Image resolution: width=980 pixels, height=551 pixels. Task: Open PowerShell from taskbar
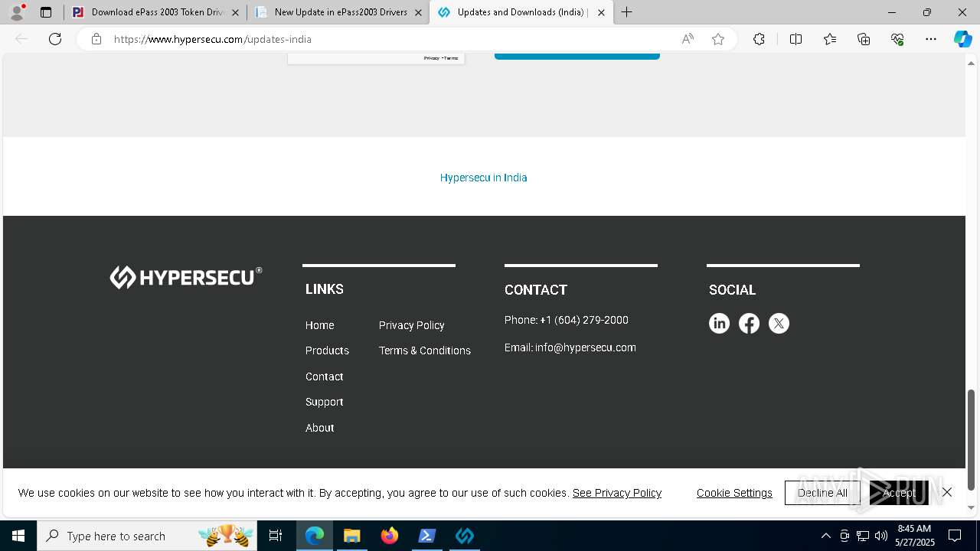427,536
